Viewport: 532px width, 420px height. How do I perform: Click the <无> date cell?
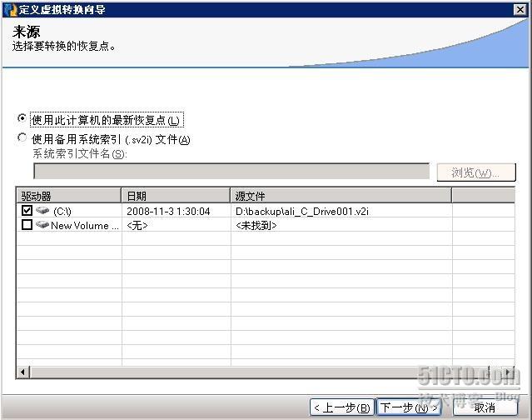coord(137,226)
